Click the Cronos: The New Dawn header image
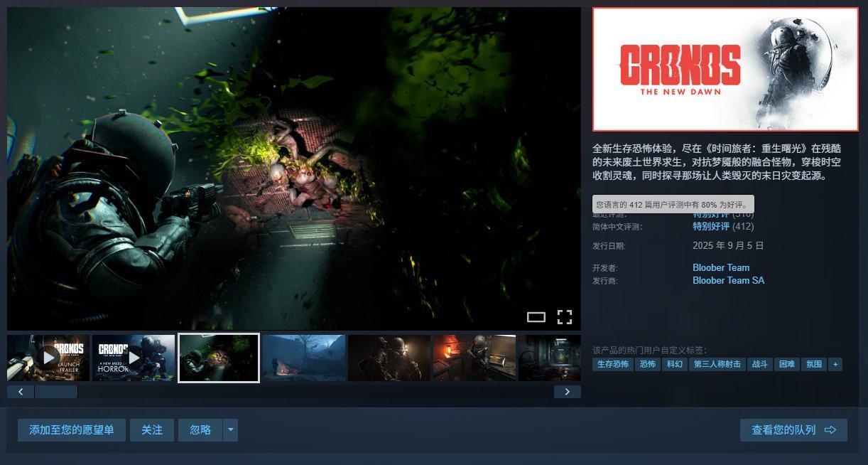Screen dimensions: 868x465 point(725,68)
